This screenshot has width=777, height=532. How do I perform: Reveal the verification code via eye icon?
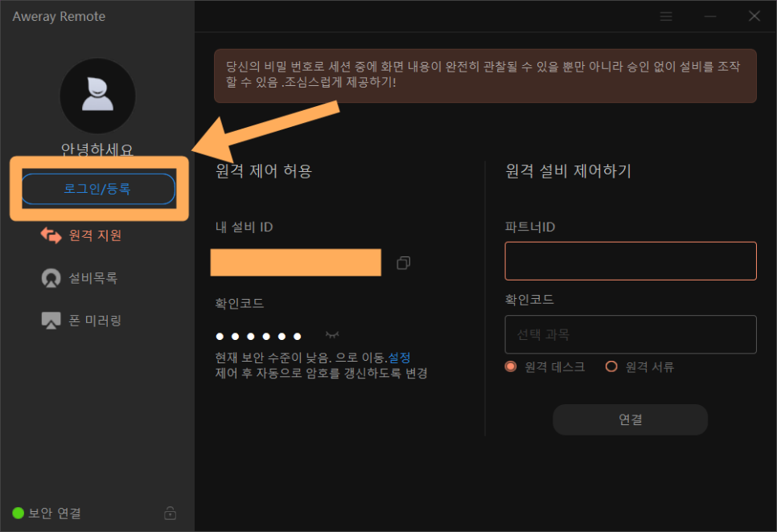click(x=332, y=336)
